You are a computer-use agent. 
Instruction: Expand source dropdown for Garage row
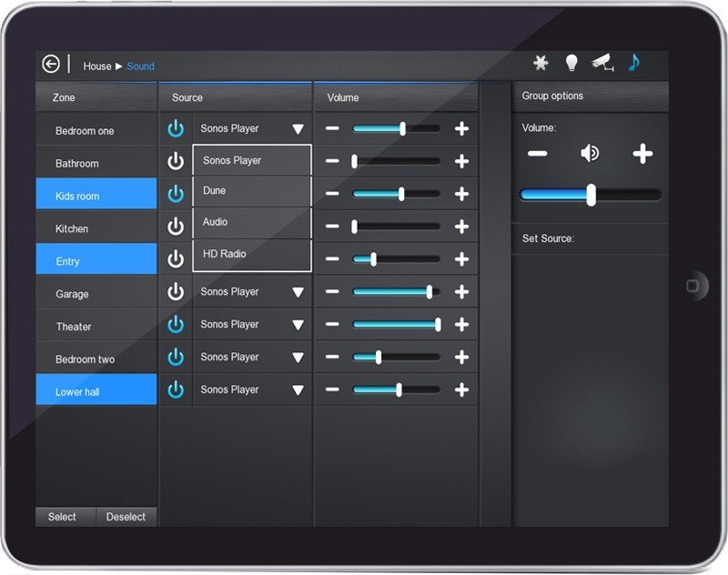click(x=298, y=292)
